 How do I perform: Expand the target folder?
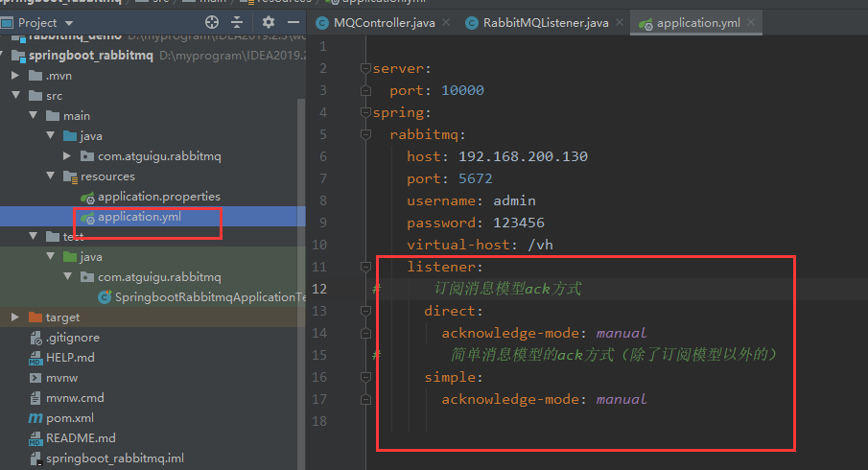[x=15, y=317]
